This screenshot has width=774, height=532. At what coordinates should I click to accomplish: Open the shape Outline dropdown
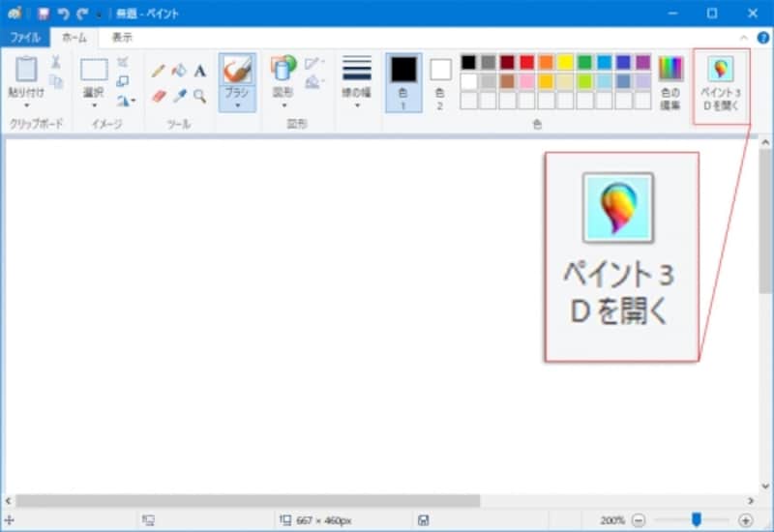pyautogui.click(x=313, y=63)
